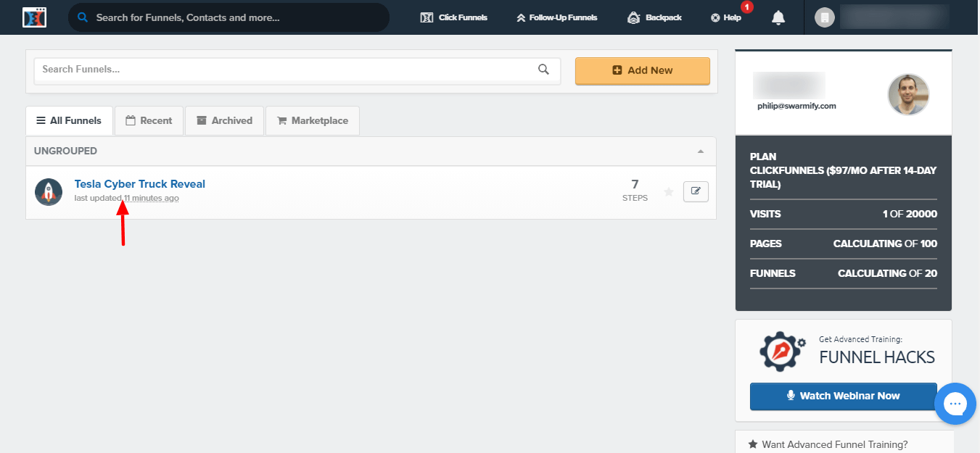Focus the Search Funnels input field
The width and height of the screenshot is (980, 453).
pyautogui.click(x=297, y=70)
